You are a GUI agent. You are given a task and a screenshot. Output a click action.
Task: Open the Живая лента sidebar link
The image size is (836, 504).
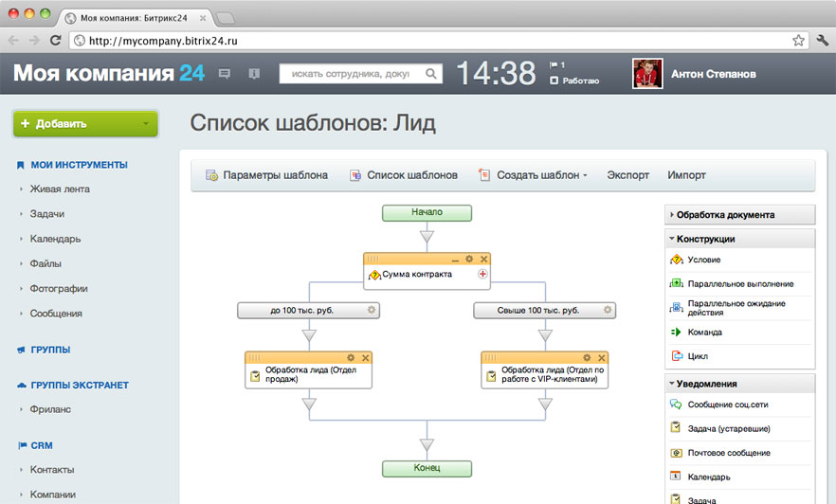pyautogui.click(x=60, y=189)
